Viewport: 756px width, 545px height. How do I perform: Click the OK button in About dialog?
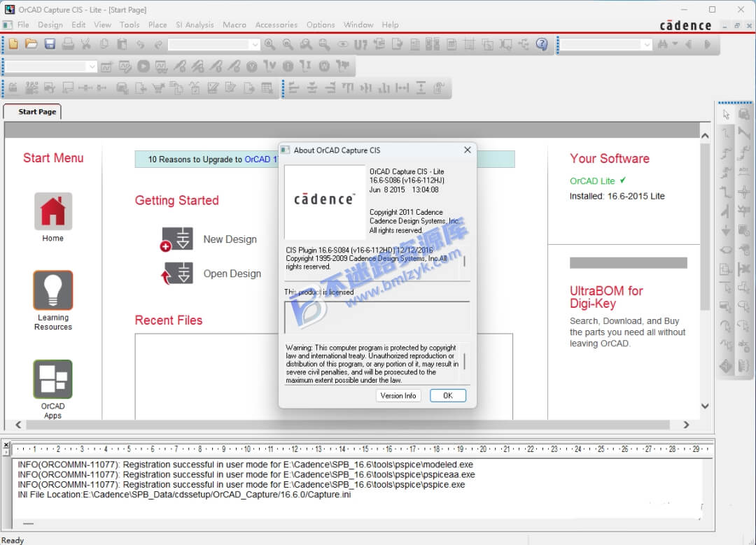coord(448,395)
